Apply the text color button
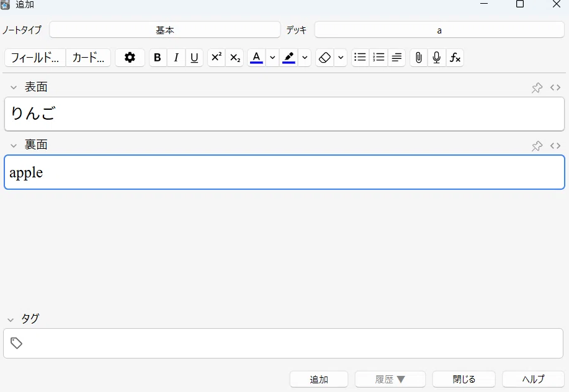 click(x=256, y=58)
